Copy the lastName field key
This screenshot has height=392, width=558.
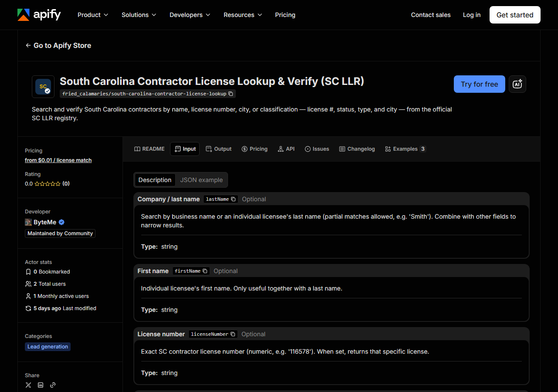[233, 199]
